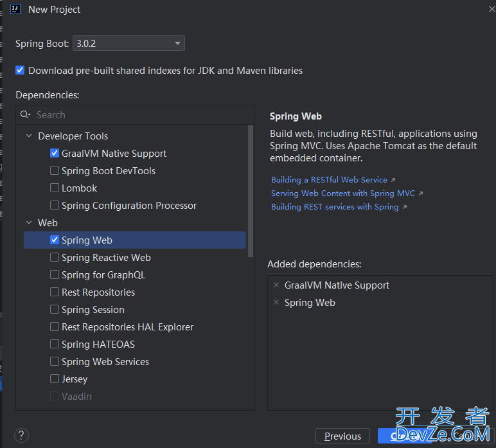Toggle Download pre-built shared indexes checkbox
Viewport: 496px width, 448px height.
pos(20,70)
